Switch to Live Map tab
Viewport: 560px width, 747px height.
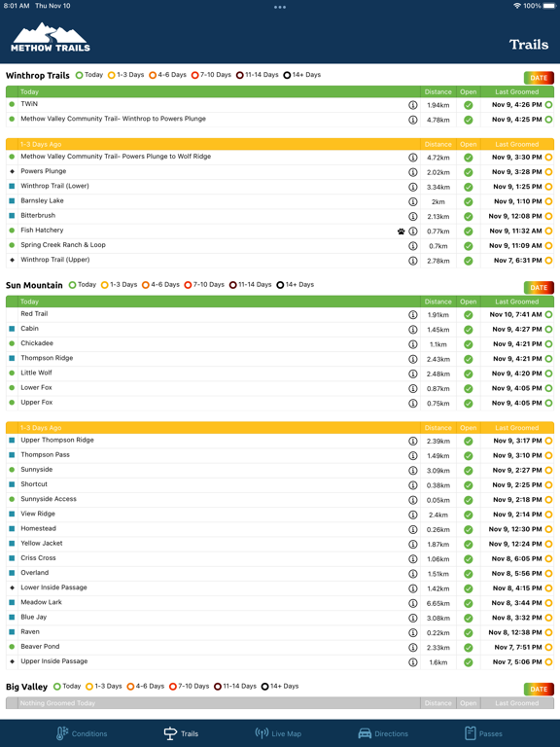click(279, 733)
